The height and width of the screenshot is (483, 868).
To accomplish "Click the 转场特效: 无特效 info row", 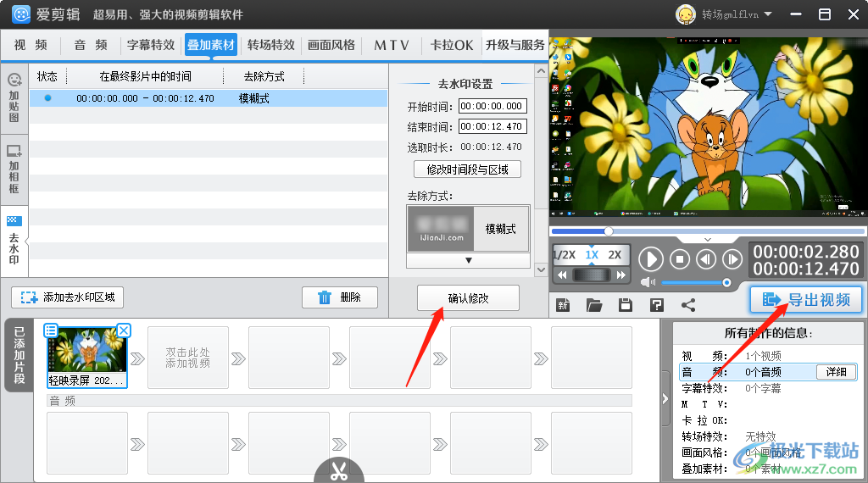I will (x=768, y=436).
